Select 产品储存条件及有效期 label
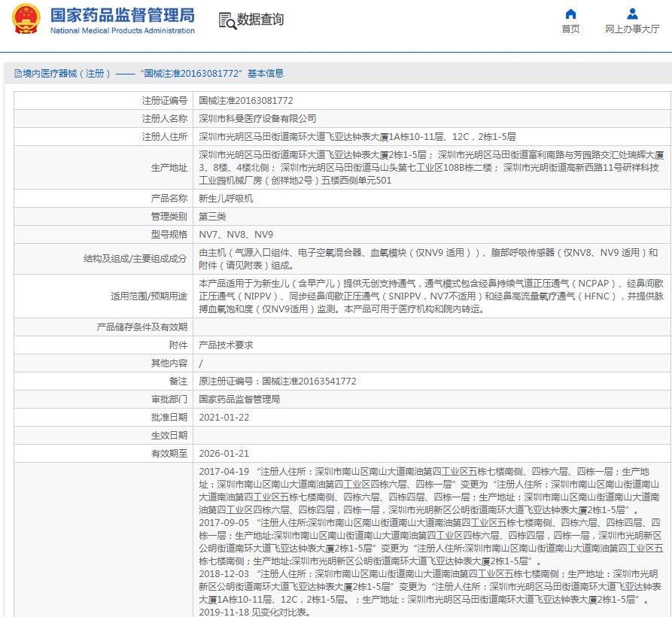Viewport: 672px width, 617px height. (142, 327)
